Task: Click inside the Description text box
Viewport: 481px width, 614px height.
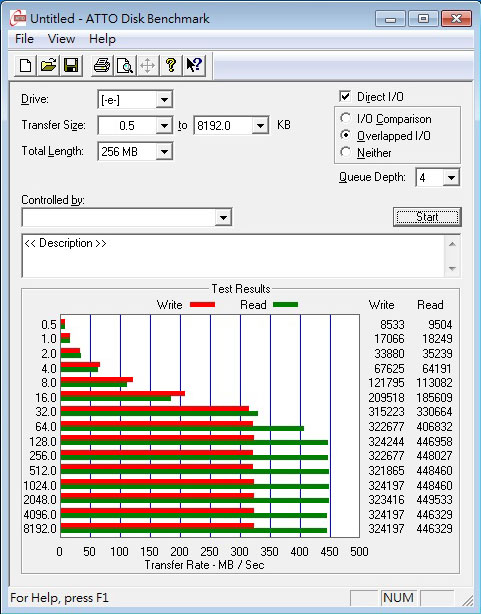Action: point(233,256)
